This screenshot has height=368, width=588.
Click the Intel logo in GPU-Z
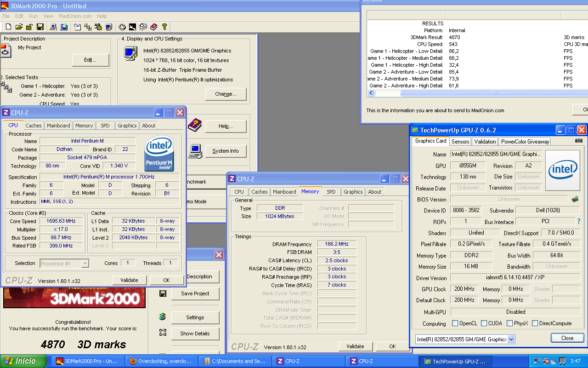[x=563, y=170]
